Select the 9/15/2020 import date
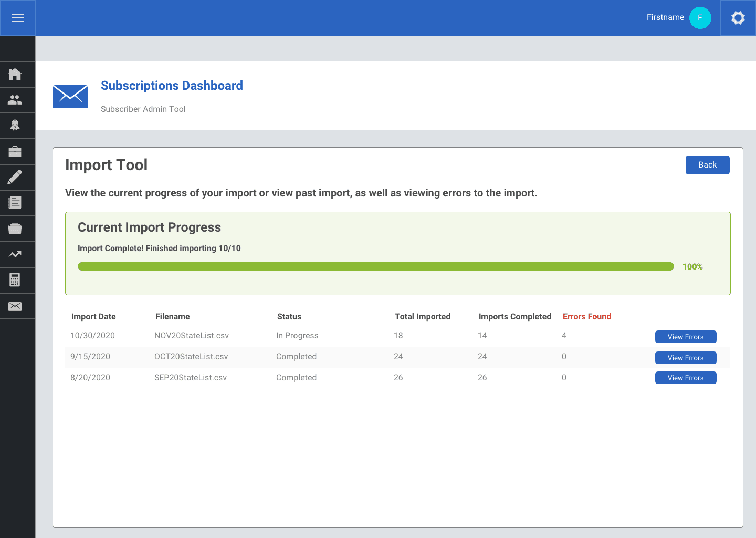This screenshot has width=756, height=538. 90,357
